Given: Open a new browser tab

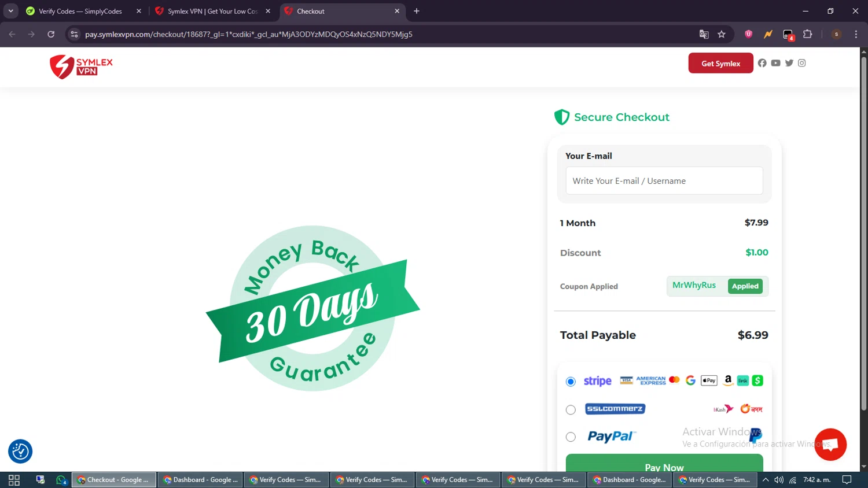Looking at the screenshot, I should click(416, 11).
